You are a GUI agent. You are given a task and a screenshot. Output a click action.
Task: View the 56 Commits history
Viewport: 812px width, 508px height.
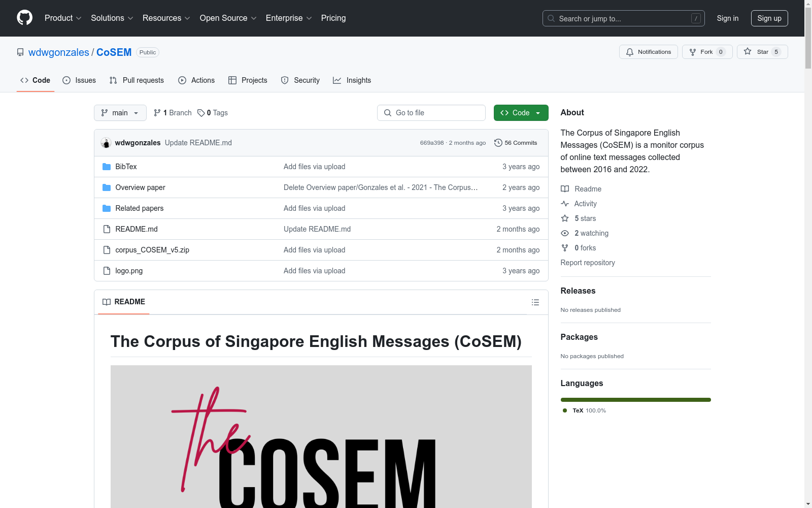[516, 143]
